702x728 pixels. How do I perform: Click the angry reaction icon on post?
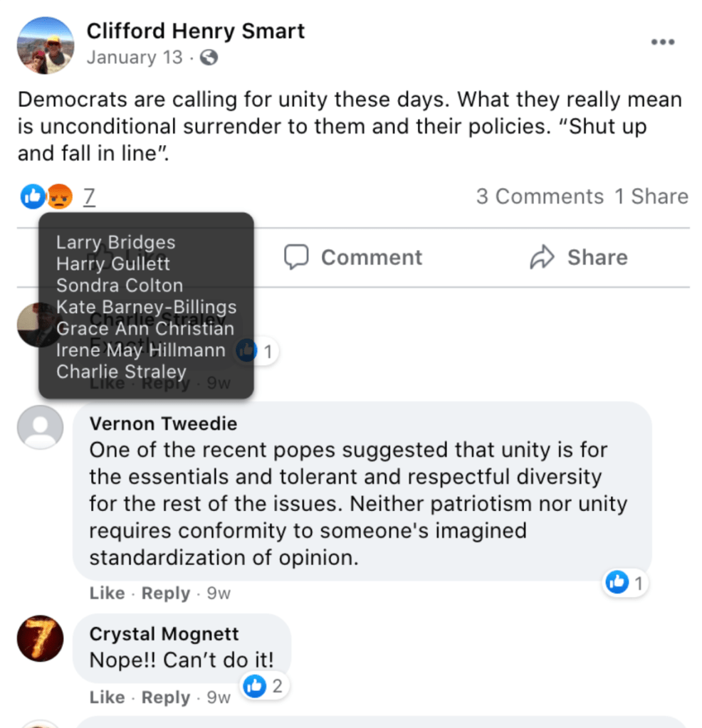coord(60,196)
